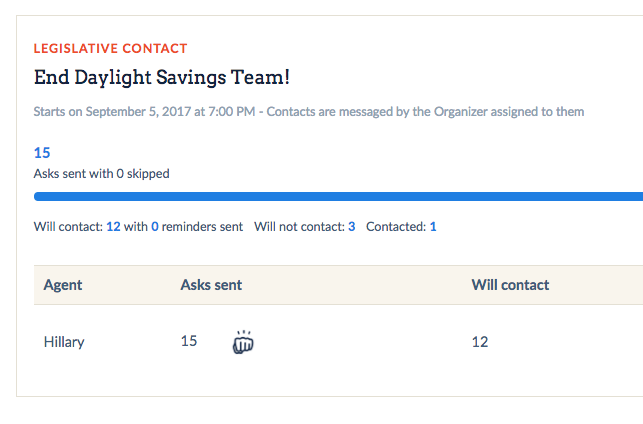Select the Legislative Contact category label

tap(110, 48)
